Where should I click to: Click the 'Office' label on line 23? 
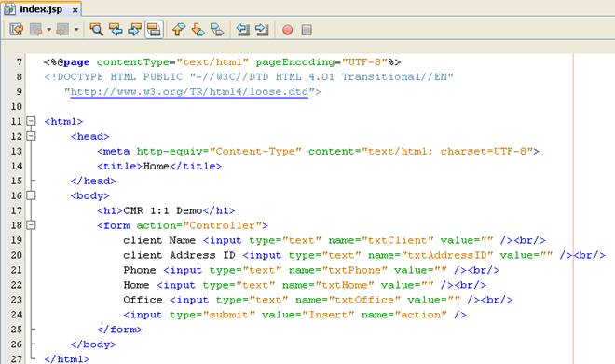143,300
